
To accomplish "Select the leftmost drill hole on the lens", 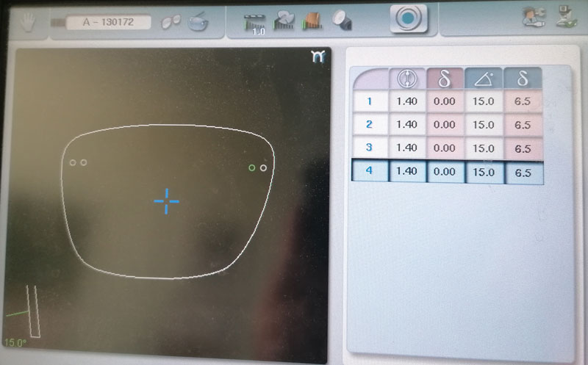I will coord(73,162).
